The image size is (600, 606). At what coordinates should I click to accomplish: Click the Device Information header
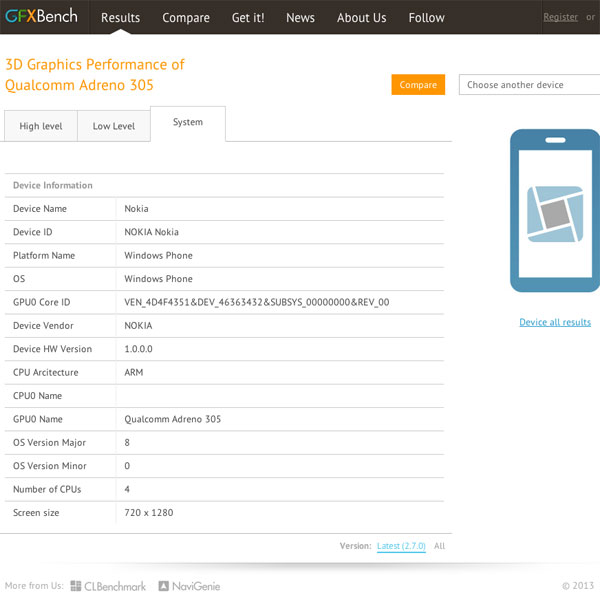[x=53, y=186]
